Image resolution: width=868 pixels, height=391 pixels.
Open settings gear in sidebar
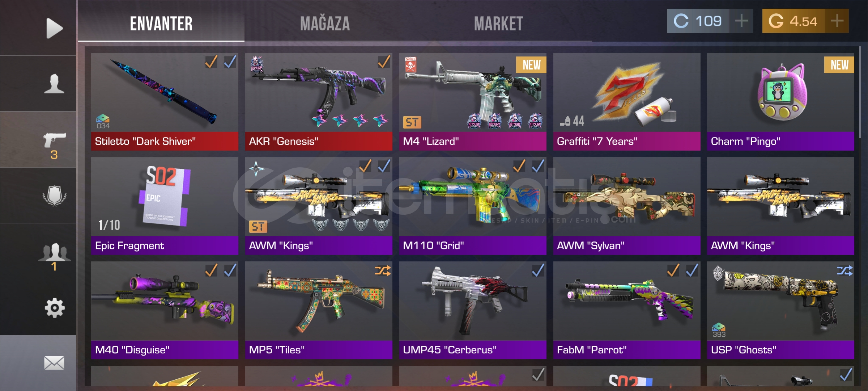54,308
